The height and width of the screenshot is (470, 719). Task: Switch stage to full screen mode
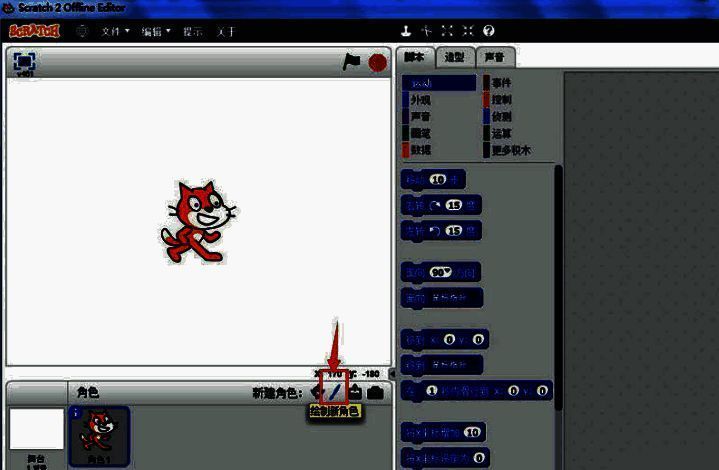(24, 62)
